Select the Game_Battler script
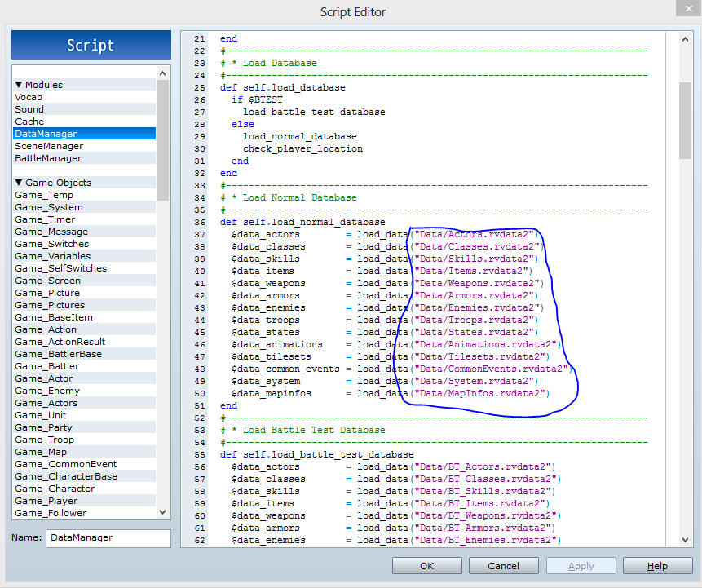 (85, 366)
